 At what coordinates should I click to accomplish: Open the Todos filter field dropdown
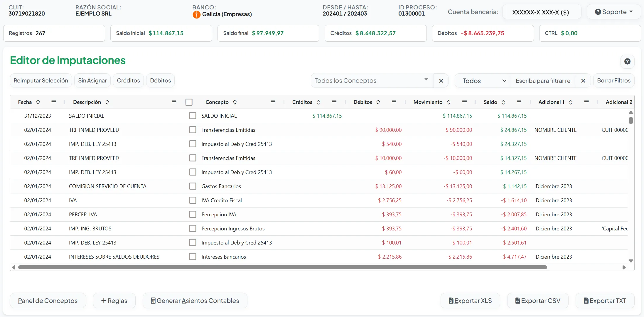click(483, 81)
